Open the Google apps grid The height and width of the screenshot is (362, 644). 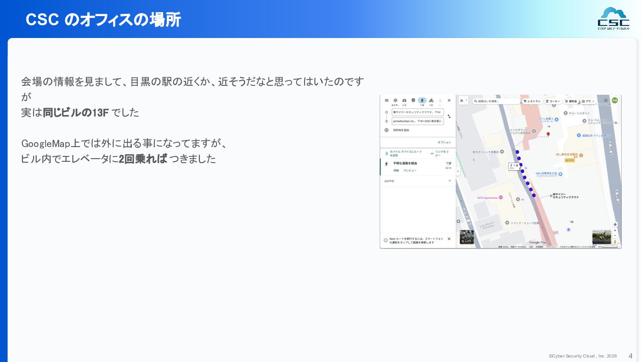pos(606,101)
